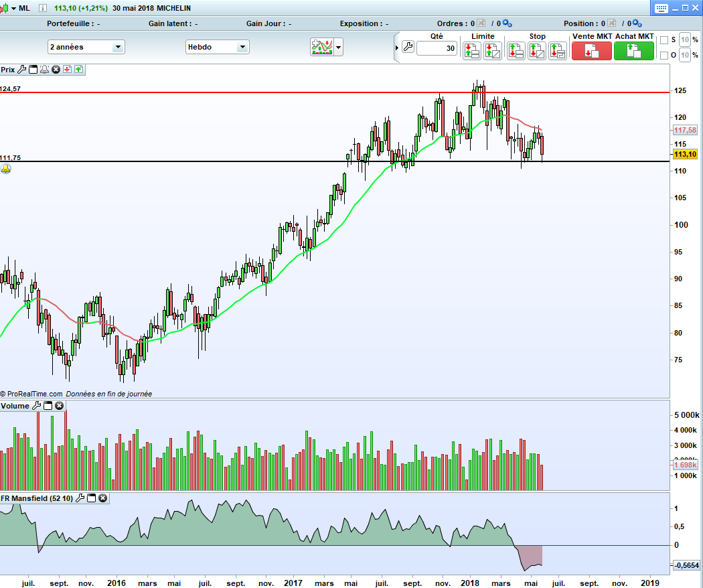Click the Gain Jour label
Image resolution: width=703 pixels, height=588 pixels.
click(264, 23)
